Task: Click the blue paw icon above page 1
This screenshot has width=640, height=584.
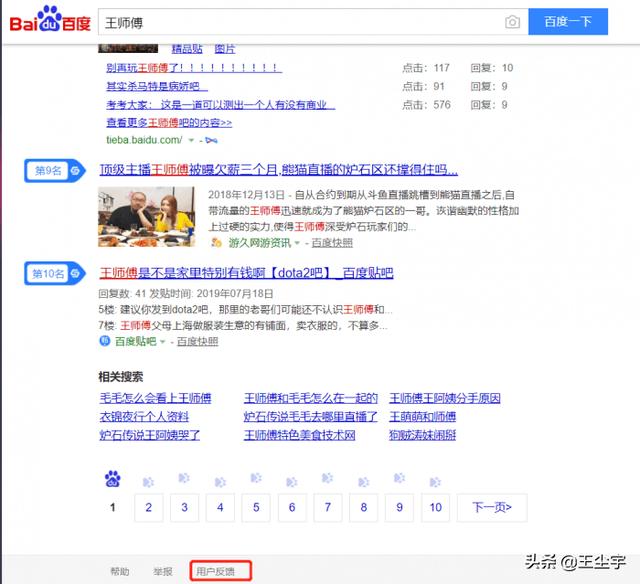Action: [112, 479]
